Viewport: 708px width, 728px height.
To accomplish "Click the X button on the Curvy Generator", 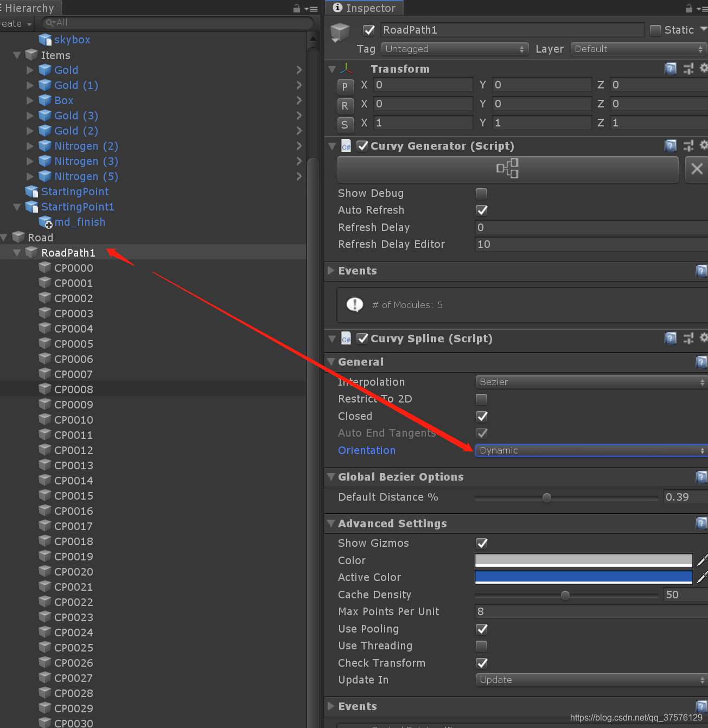I will point(697,169).
